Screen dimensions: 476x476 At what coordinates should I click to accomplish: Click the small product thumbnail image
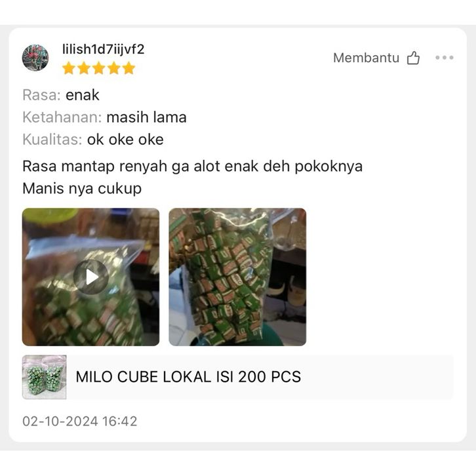pos(45,377)
